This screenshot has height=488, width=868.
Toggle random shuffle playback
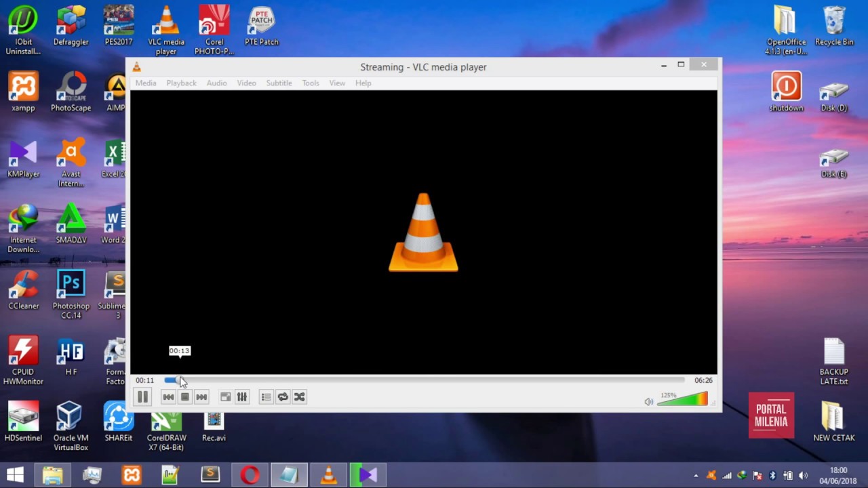tap(299, 397)
